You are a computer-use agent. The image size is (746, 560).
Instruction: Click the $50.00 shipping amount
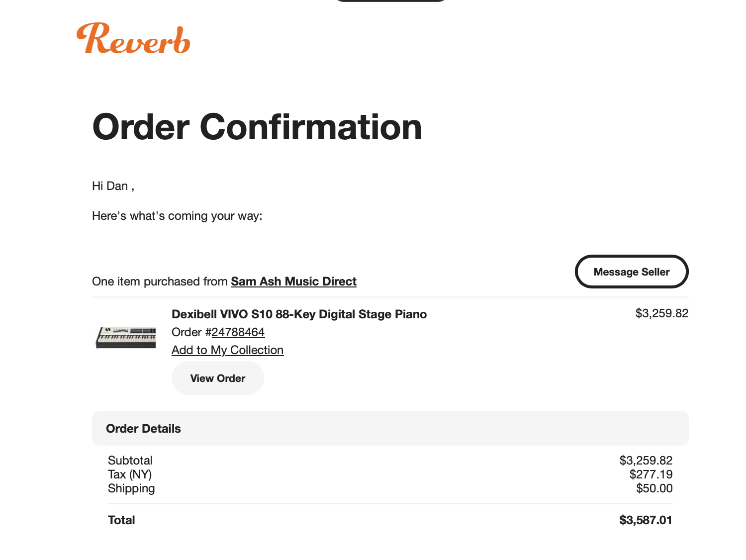click(x=654, y=488)
